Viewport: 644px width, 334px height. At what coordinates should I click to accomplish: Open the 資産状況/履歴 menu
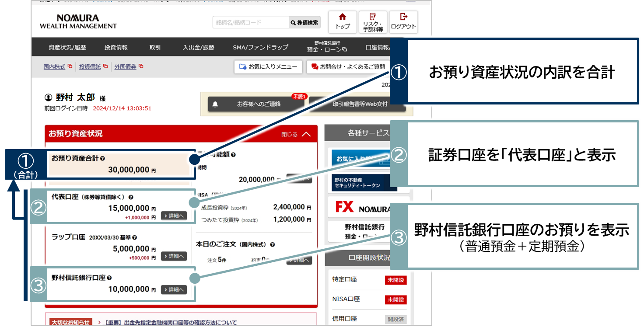coord(67,47)
